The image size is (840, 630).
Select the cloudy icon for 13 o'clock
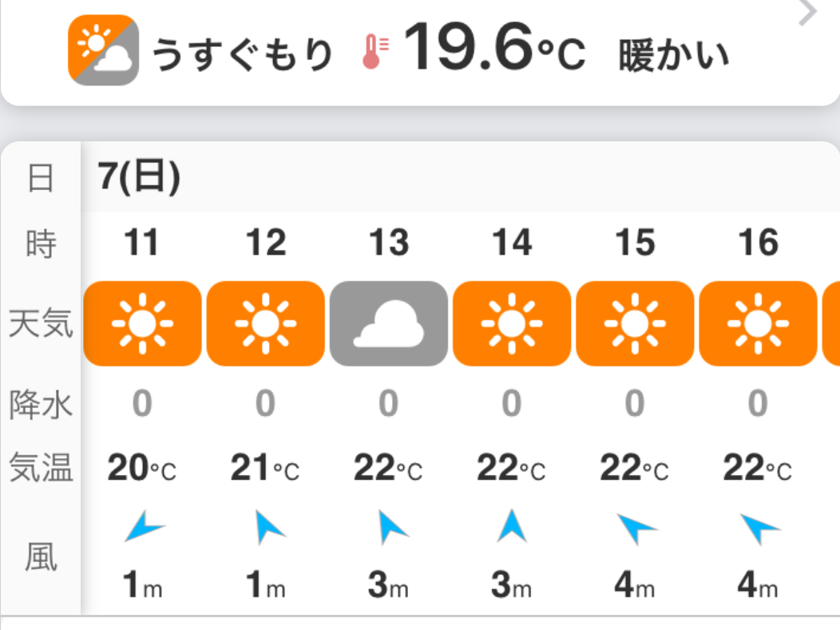coord(389,323)
